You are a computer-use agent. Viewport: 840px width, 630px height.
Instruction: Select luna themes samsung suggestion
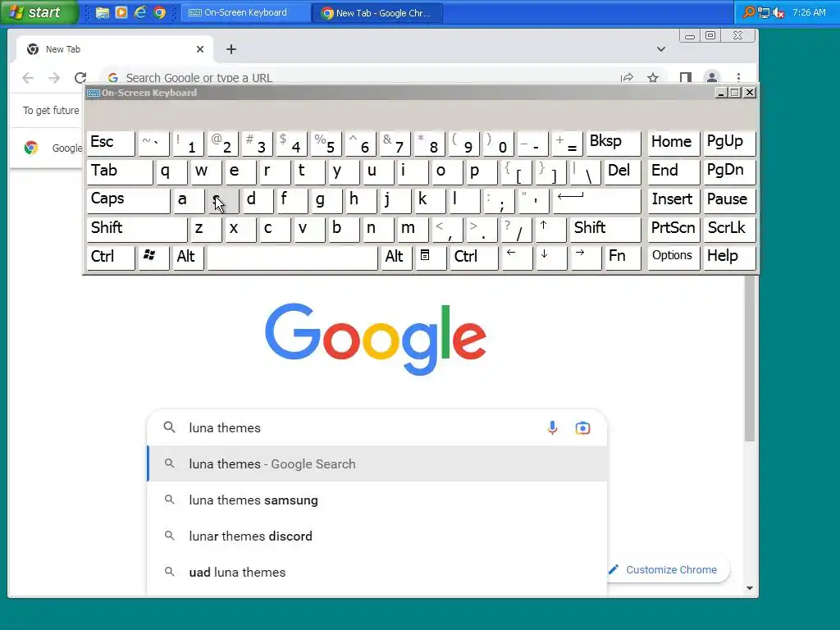click(377, 500)
